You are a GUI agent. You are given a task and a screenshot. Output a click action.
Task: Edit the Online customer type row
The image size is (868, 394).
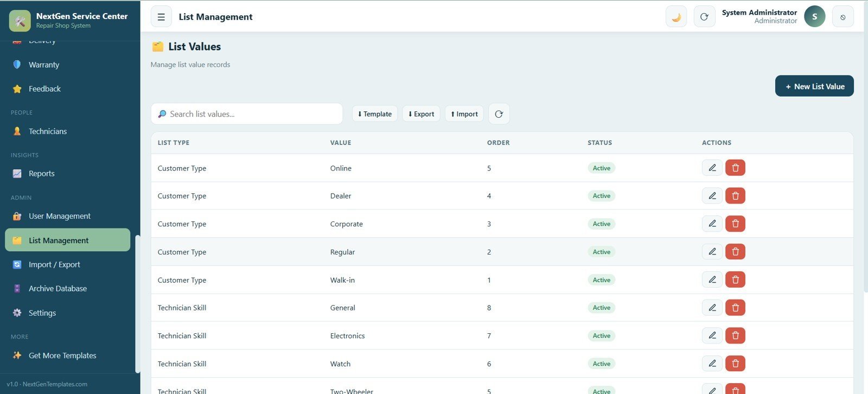(x=712, y=168)
